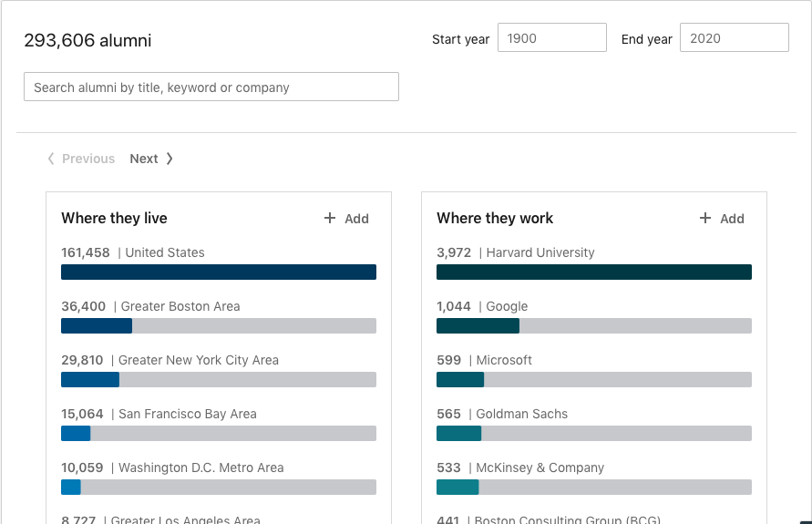Select the United States bar

tap(219, 272)
